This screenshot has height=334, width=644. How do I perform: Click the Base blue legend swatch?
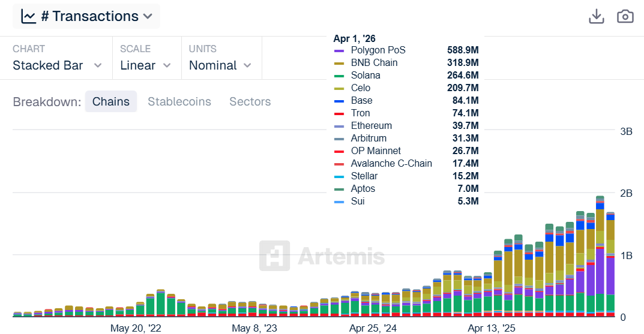point(339,101)
